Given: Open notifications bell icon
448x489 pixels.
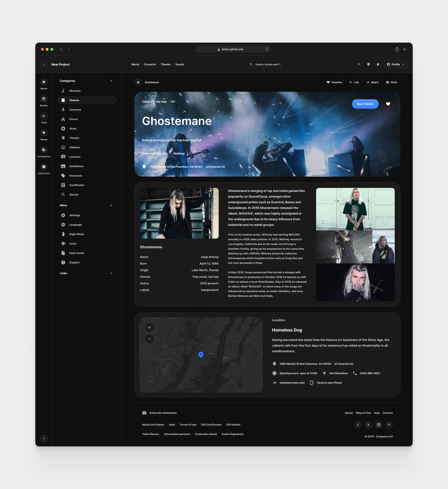Looking at the screenshot, I should tap(378, 65).
